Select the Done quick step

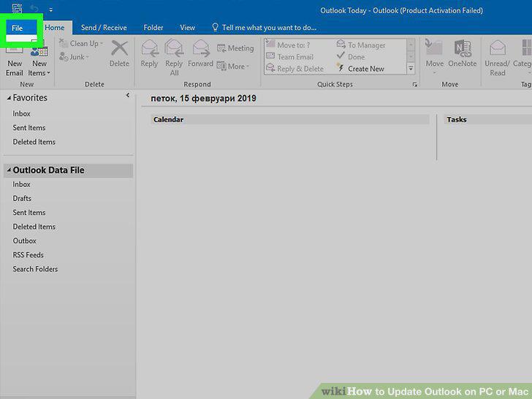[351, 57]
